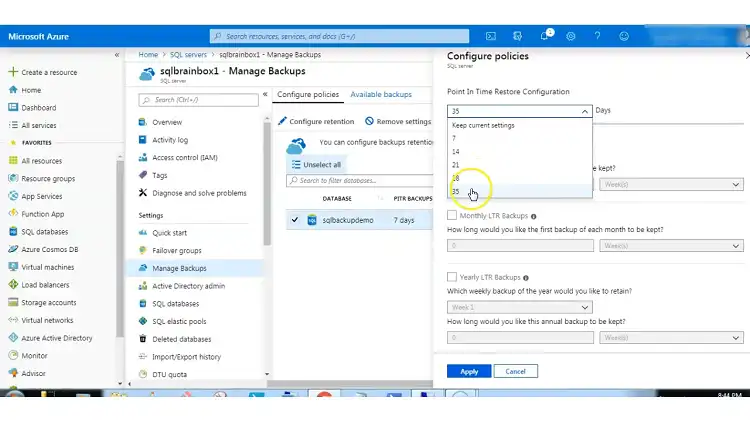Choose 35 days option in dropdown list

click(519, 191)
